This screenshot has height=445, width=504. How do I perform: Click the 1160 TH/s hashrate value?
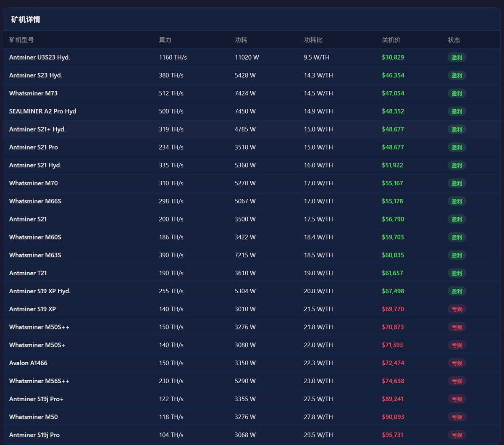pos(173,57)
